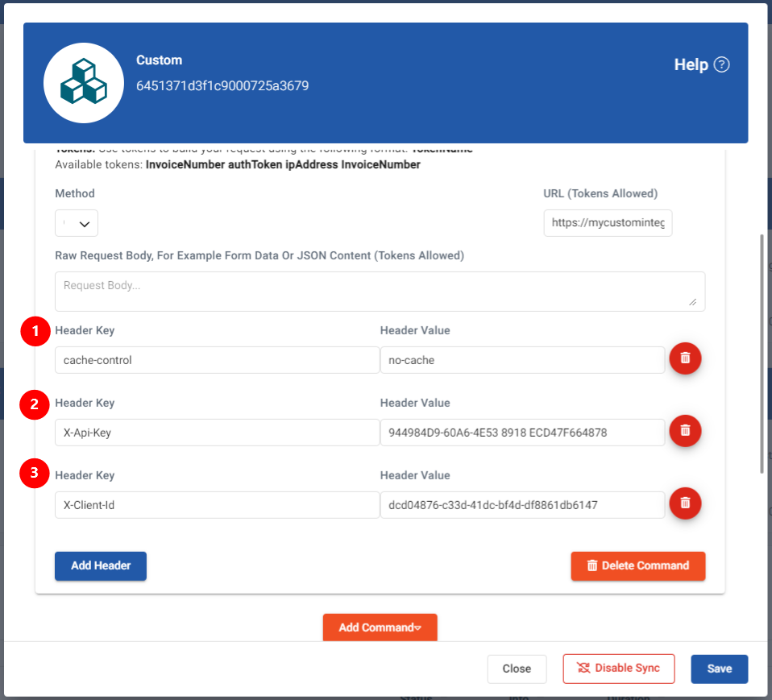Screen dimensions: 772x700
Task: Edit the X-Api-Key header value field
Action: (x=522, y=433)
